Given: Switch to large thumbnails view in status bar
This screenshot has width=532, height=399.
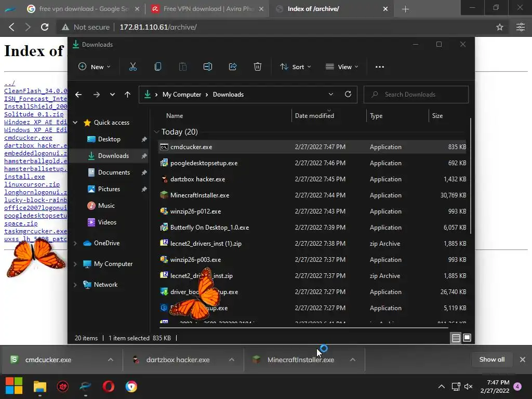Looking at the screenshot, I should (467, 338).
